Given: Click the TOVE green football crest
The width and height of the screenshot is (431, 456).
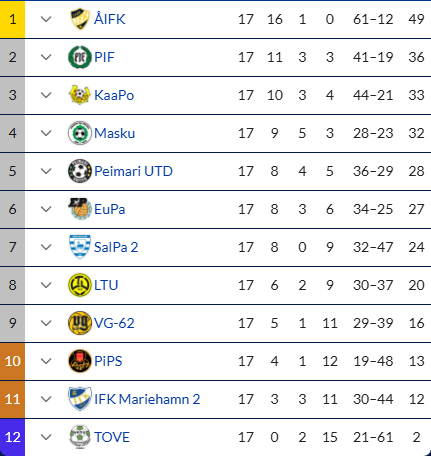Looking at the screenshot, I should (x=80, y=437).
